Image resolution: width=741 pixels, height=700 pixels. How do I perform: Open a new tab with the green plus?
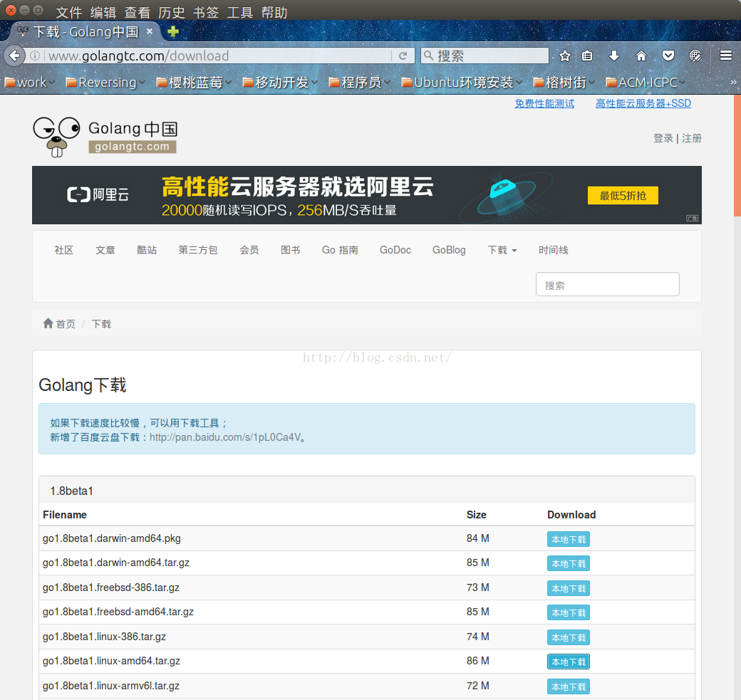[173, 31]
